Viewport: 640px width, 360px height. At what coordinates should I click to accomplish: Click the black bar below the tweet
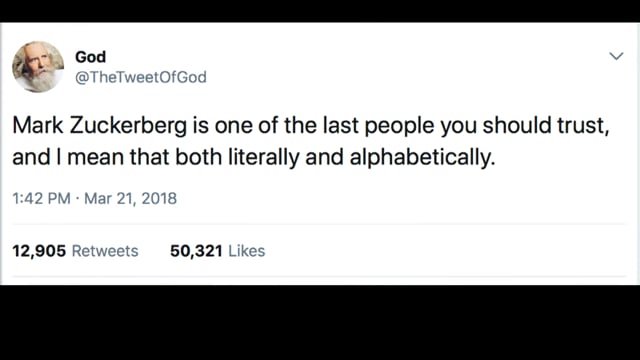point(320,322)
